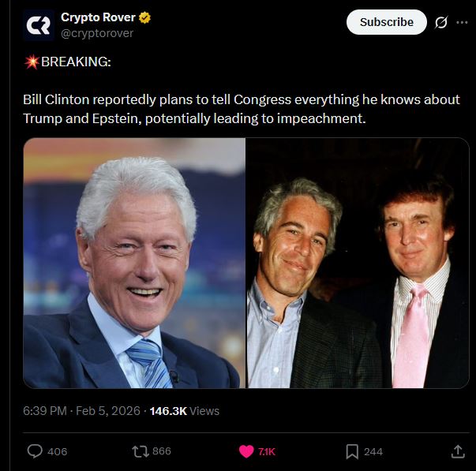Screen dimensions: 476x471
Task: Click the post timestamp 6:39 PM Feb 5, 2026
Action: pyautogui.click(x=81, y=411)
